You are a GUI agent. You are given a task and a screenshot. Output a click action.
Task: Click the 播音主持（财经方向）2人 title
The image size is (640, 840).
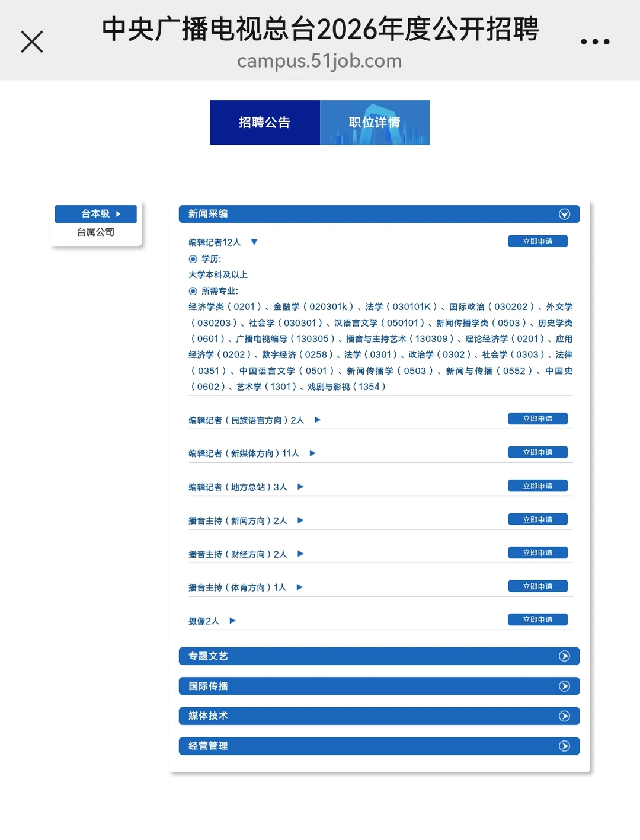pos(238,554)
